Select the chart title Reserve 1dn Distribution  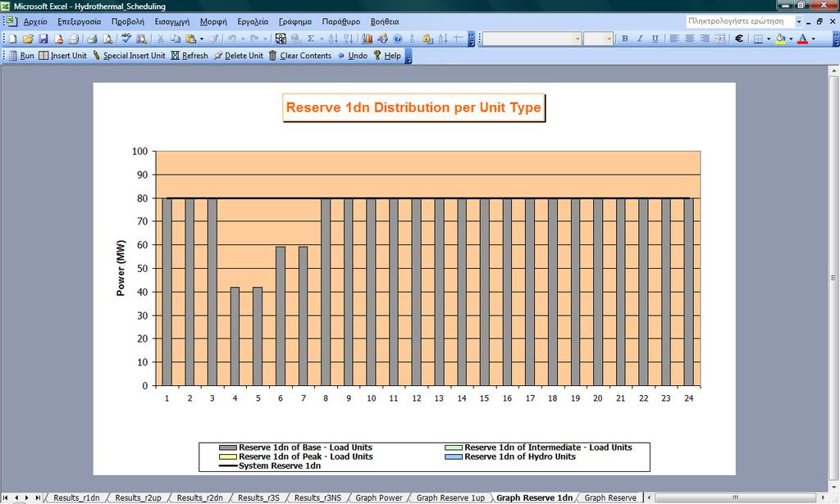coord(413,107)
